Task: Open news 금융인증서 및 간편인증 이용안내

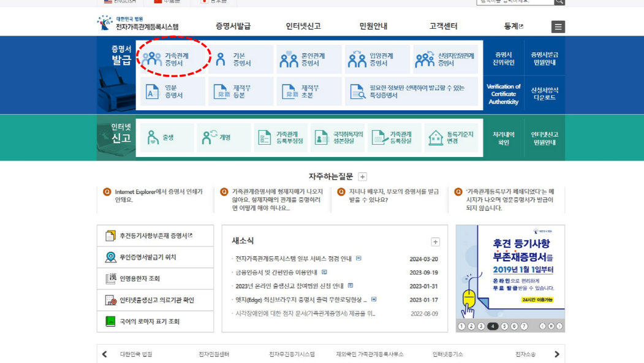Action: (276, 272)
